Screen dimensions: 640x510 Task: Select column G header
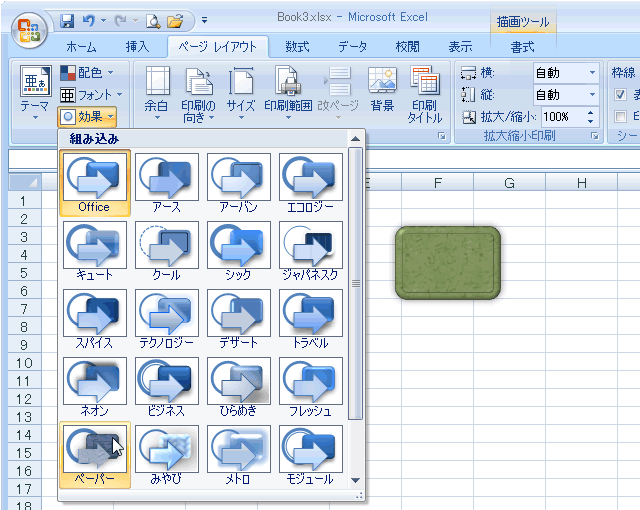[509, 183]
